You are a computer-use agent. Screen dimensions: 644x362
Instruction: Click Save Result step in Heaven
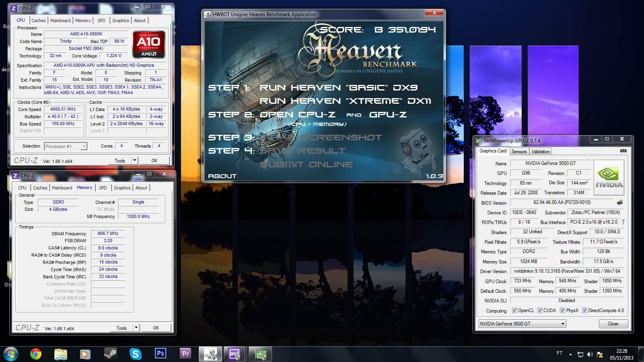303,151
